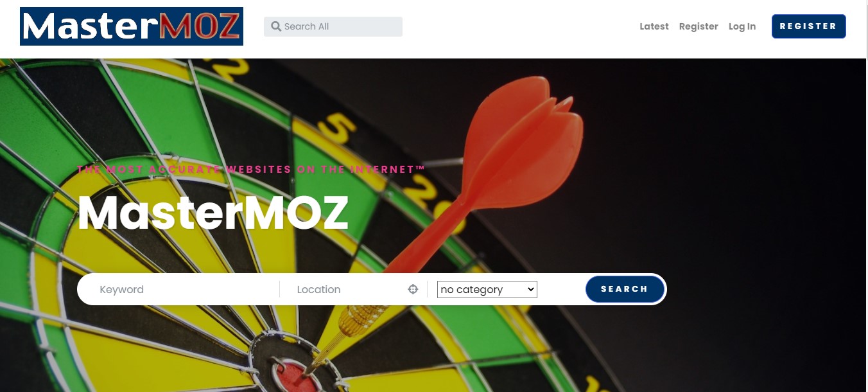This screenshot has width=868, height=392.
Task: Select the Register text link in navigation
Action: point(699,26)
